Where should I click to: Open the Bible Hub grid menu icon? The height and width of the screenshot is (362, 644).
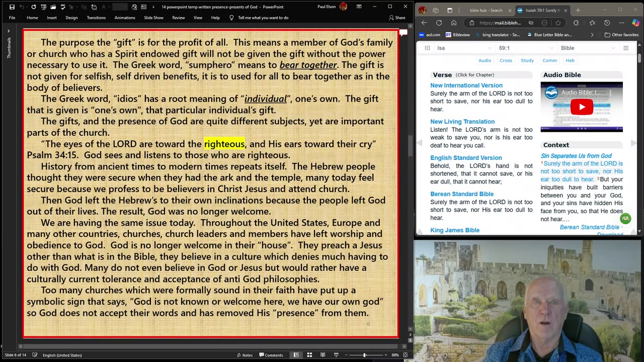tap(427, 48)
